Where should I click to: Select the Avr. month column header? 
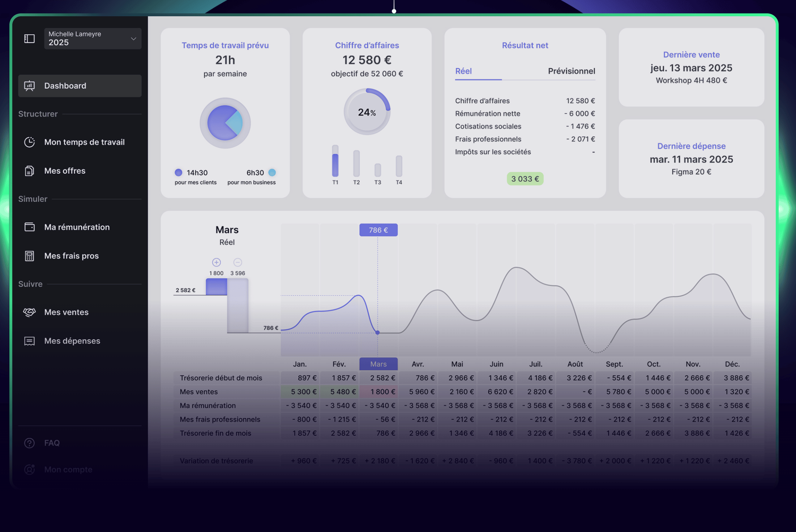418,364
